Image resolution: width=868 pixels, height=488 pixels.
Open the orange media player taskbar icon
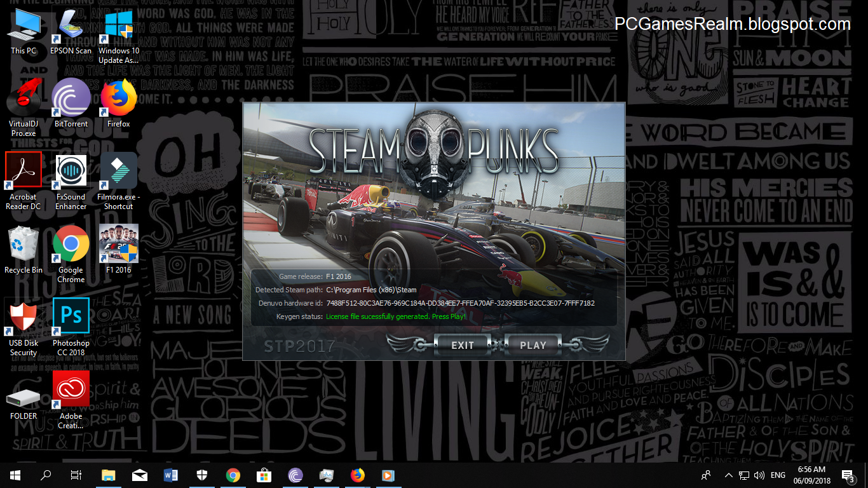(x=388, y=475)
